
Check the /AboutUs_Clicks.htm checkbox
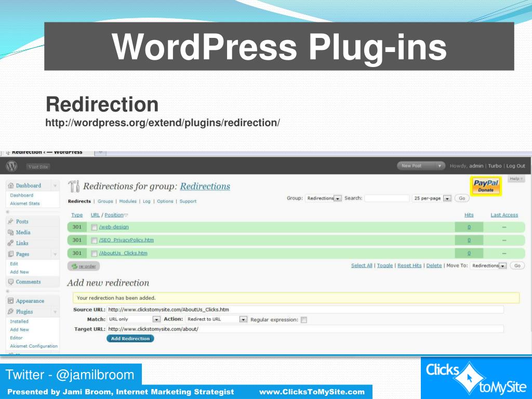click(x=95, y=254)
